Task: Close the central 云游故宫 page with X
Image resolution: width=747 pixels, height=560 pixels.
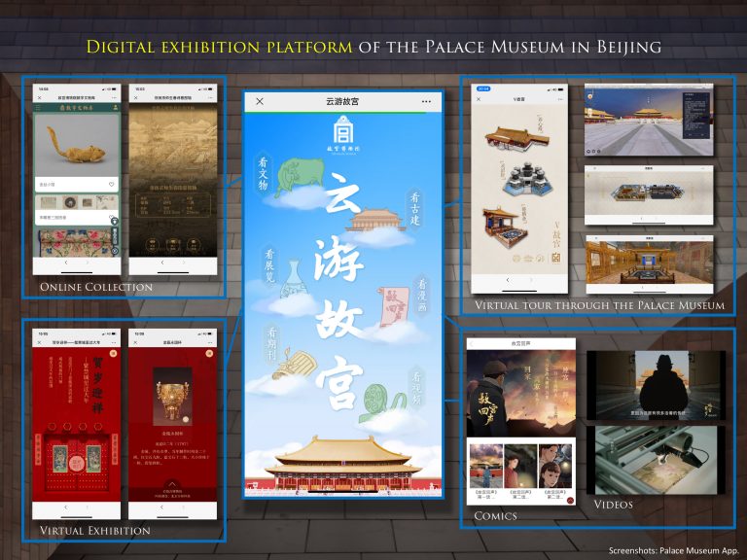Action: click(x=260, y=101)
